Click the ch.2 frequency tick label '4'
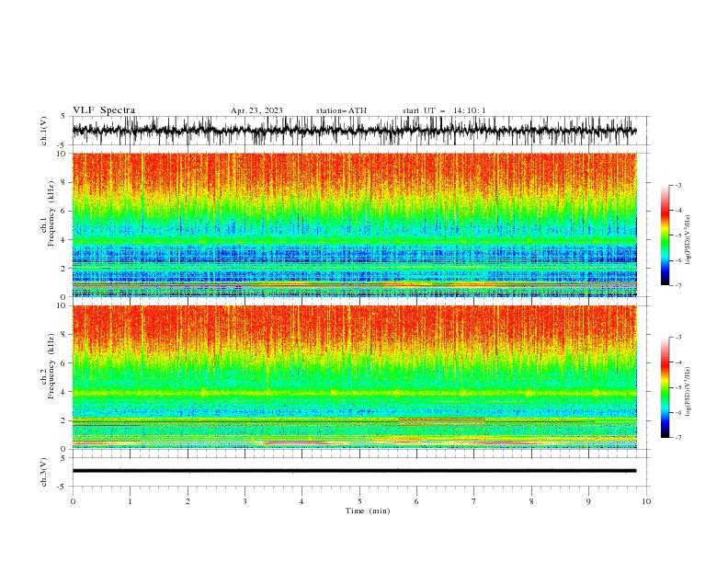The height and width of the screenshot is (563, 728). click(63, 392)
